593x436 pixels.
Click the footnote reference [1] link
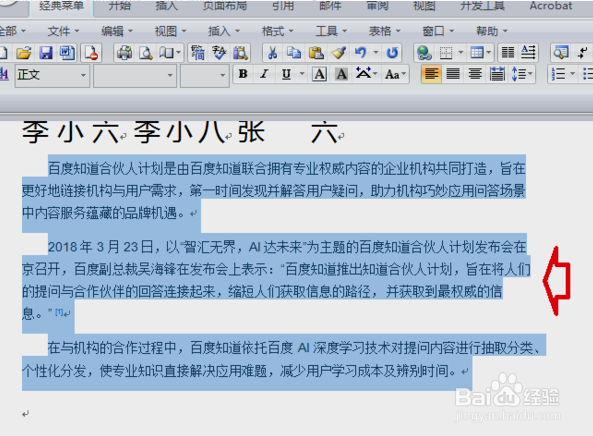tap(59, 312)
